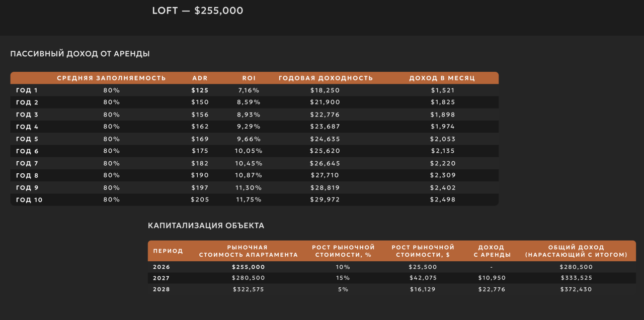
Task: Select the ГОД 1 row label
Action: pyautogui.click(x=27, y=90)
